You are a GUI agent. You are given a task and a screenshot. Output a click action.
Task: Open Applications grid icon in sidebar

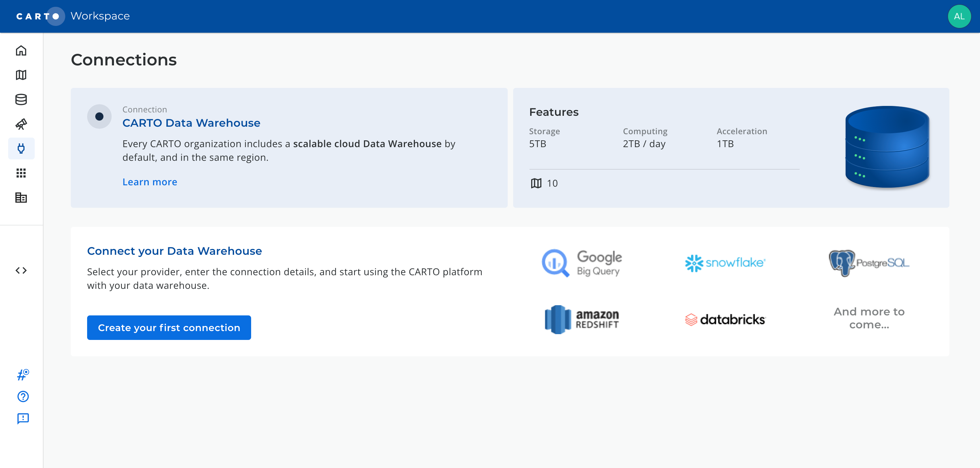point(21,173)
